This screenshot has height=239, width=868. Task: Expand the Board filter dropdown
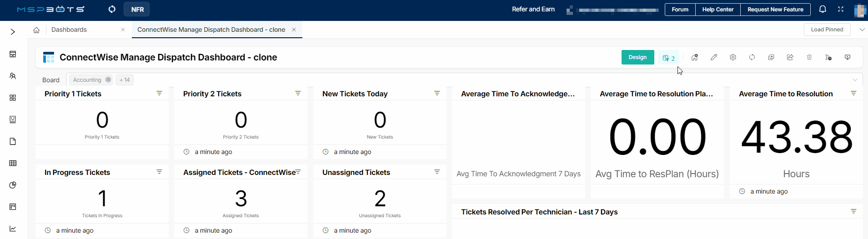pos(855,80)
